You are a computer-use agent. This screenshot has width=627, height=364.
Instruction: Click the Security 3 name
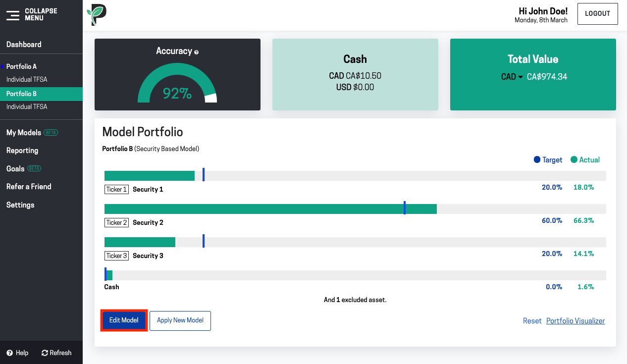(148, 256)
